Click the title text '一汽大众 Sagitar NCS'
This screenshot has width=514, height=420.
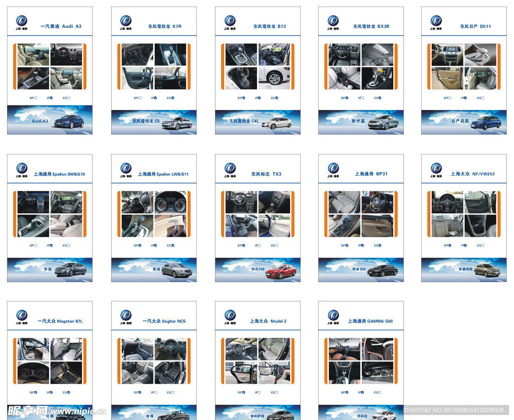click(x=164, y=321)
